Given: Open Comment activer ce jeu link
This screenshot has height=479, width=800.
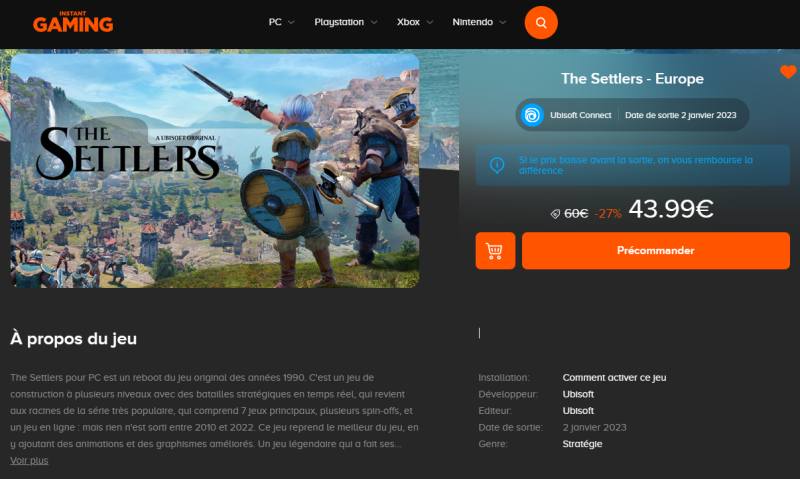Looking at the screenshot, I should tap(614, 377).
